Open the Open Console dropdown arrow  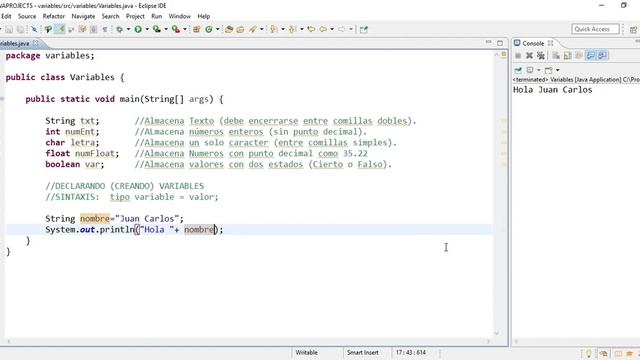point(558,70)
